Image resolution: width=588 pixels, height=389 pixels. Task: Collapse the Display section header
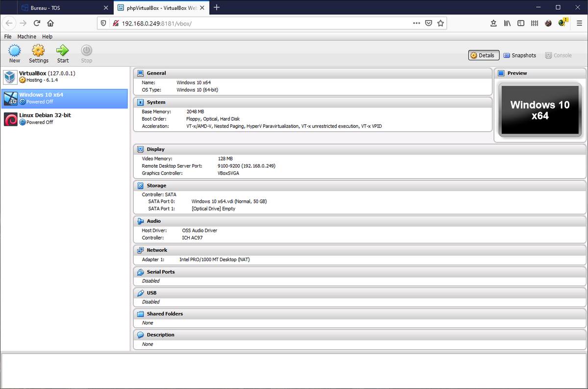click(360, 149)
